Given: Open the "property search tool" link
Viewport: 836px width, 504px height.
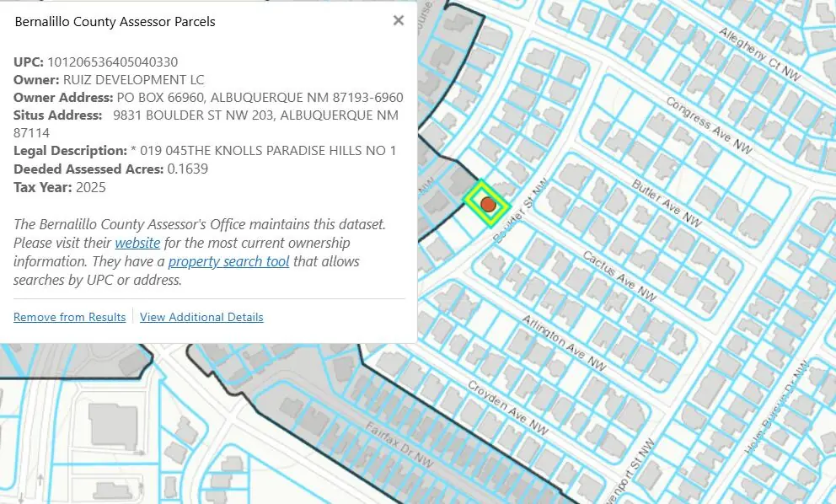Looking at the screenshot, I should [x=228, y=261].
